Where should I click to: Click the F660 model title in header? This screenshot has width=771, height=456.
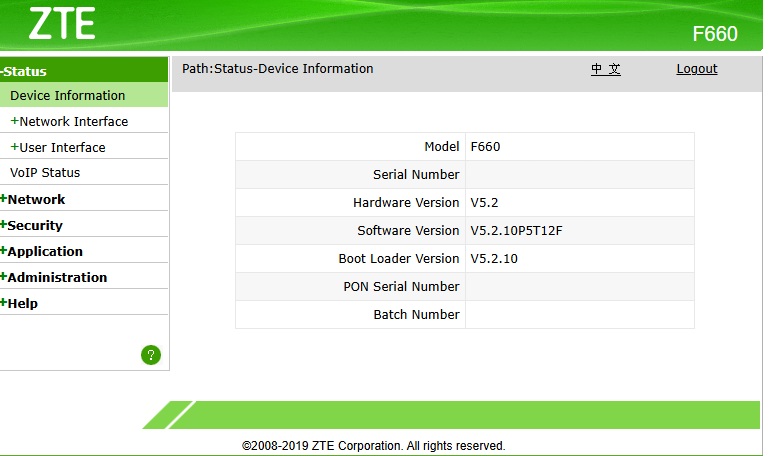click(715, 34)
